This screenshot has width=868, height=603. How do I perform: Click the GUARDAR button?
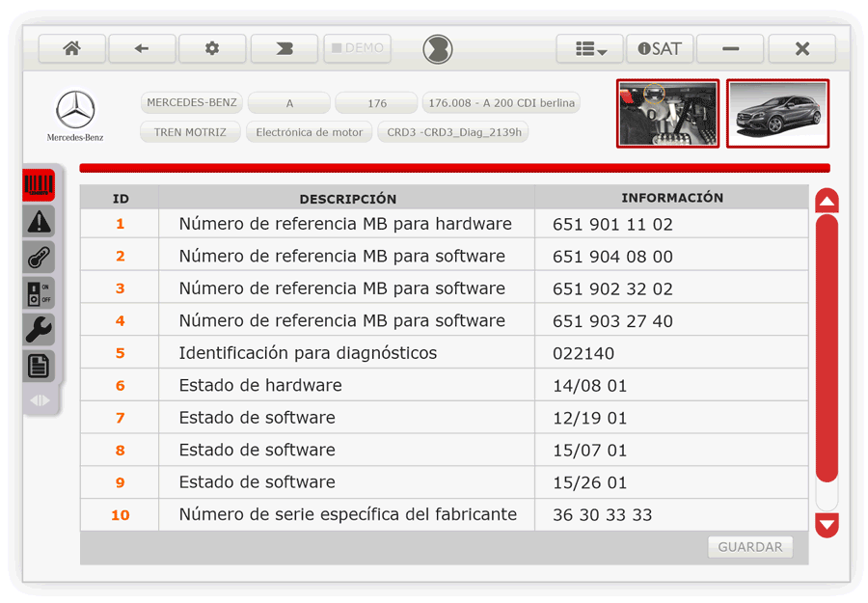[750, 547]
